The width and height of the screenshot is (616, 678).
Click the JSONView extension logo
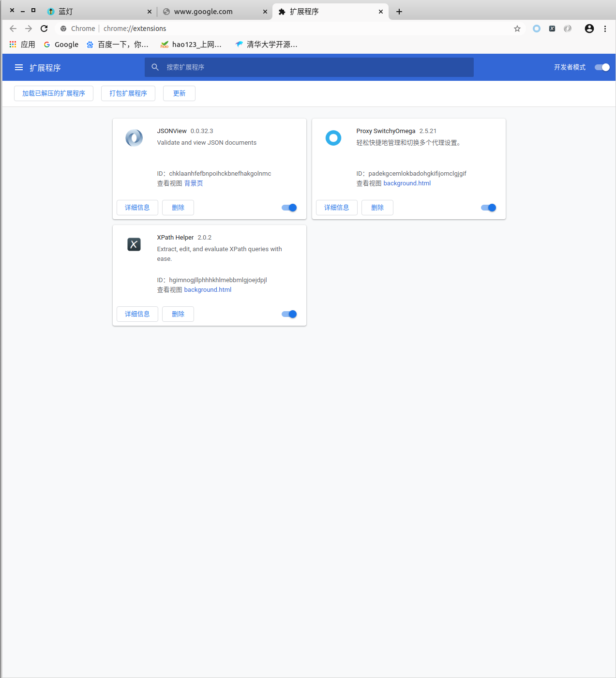coord(134,138)
